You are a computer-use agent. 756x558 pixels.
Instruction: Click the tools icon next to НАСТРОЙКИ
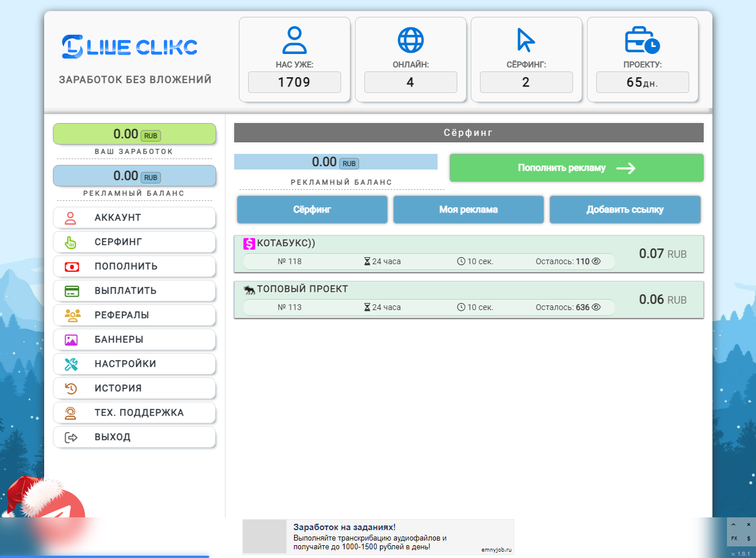pyautogui.click(x=71, y=364)
